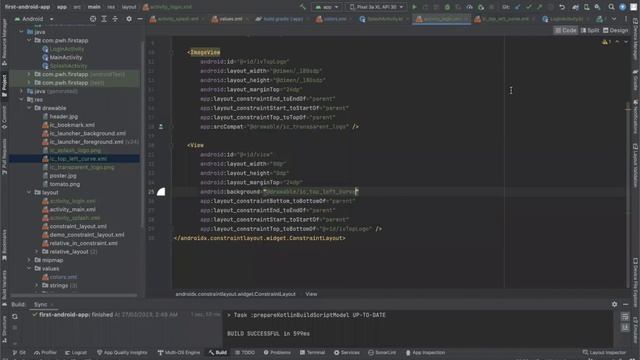Viewport: 640px width, 360px height.
Task: Open the Terminal tool window
Action: pos(312,352)
